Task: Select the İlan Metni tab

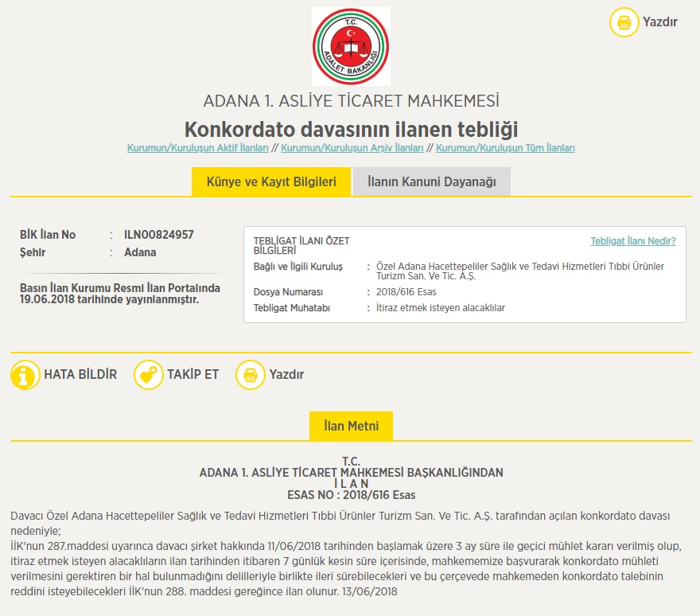Action: tap(351, 426)
